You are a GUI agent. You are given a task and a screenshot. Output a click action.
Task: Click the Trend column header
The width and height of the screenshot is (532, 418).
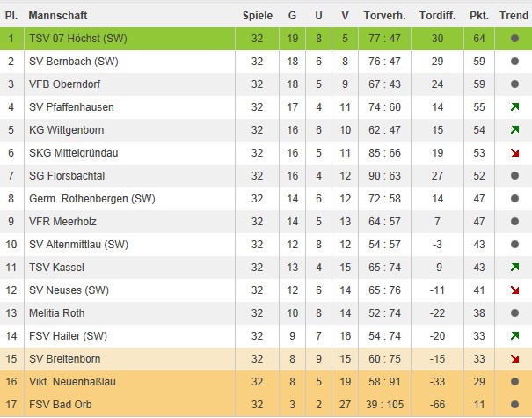click(514, 16)
